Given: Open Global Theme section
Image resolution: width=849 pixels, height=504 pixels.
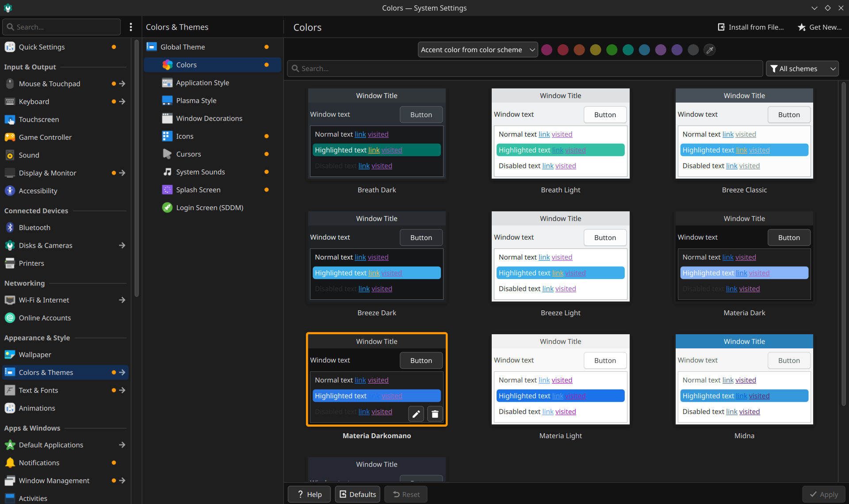Looking at the screenshot, I should (x=183, y=47).
